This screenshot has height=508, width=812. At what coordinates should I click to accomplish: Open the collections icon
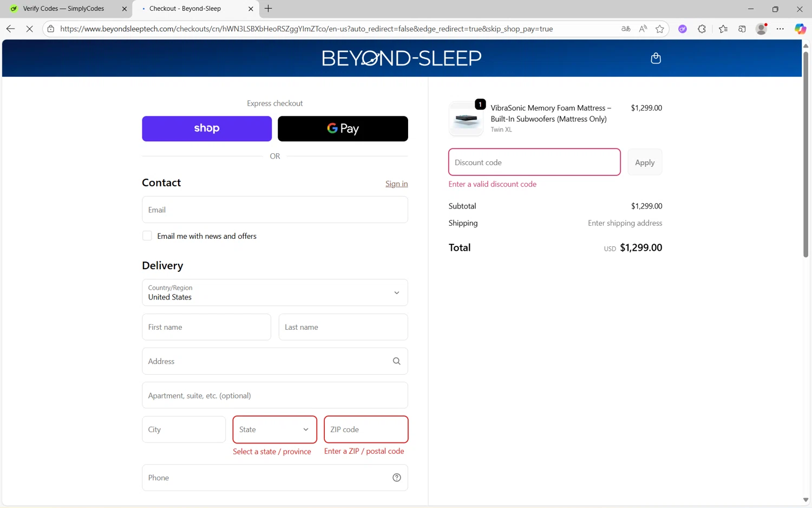click(742, 29)
